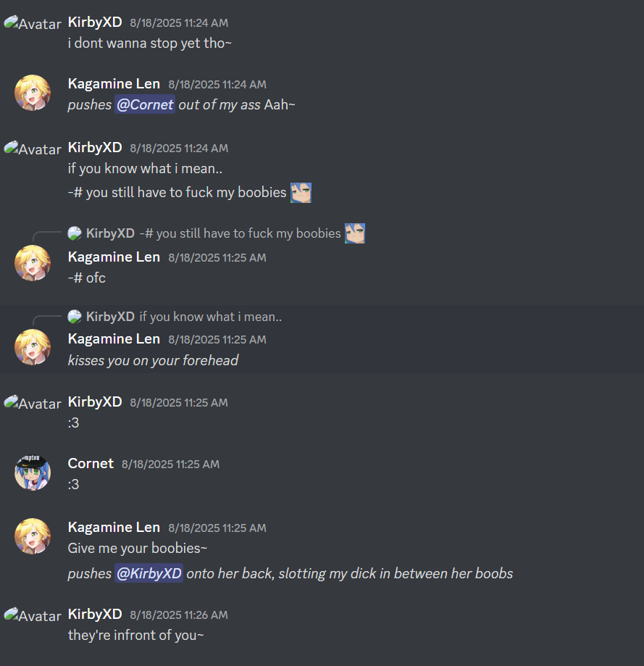Click the 8/18/2025 11:26 AM timestamp
644x666 pixels.
pos(179,615)
